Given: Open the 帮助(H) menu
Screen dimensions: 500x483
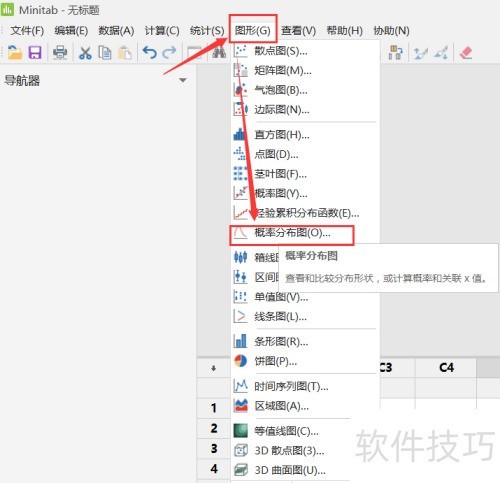Looking at the screenshot, I should (344, 31).
